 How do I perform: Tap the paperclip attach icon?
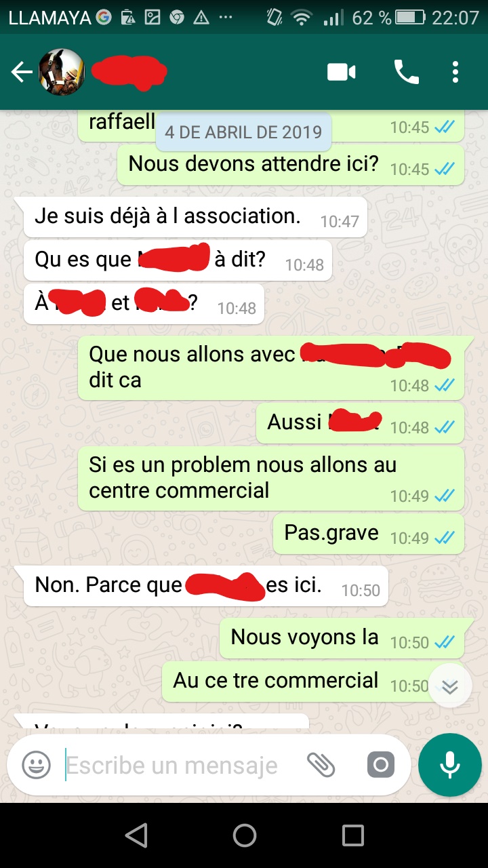click(321, 766)
